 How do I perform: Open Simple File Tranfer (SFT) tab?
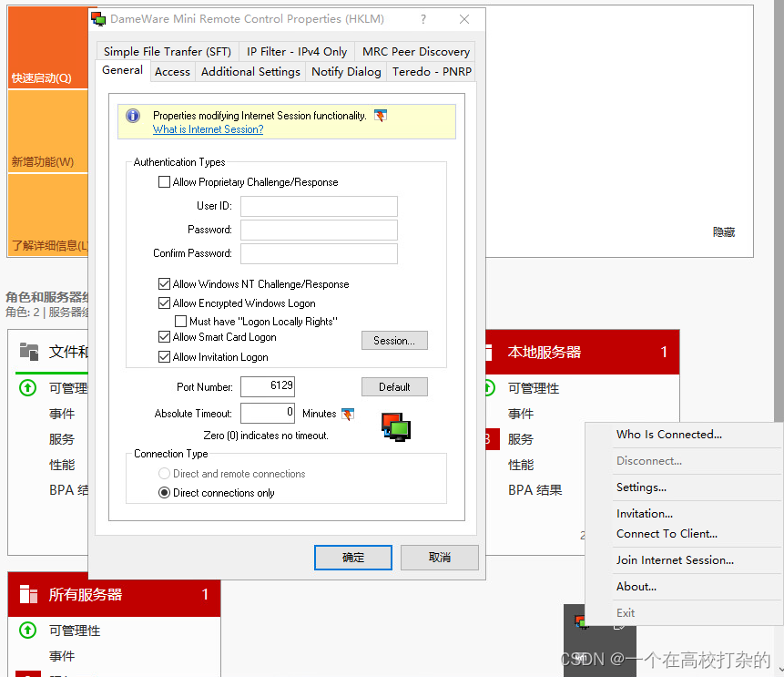(168, 52)
